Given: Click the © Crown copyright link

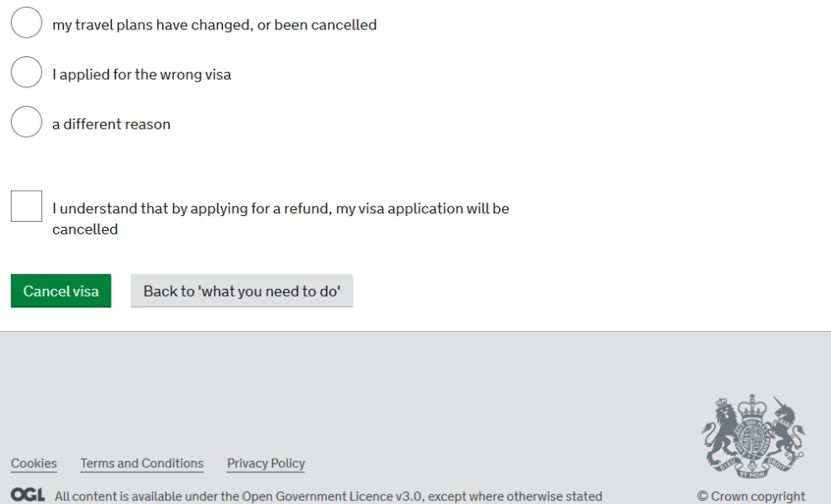Looking at the screenshot, I should pyautogui.click(x=751, y=496).
